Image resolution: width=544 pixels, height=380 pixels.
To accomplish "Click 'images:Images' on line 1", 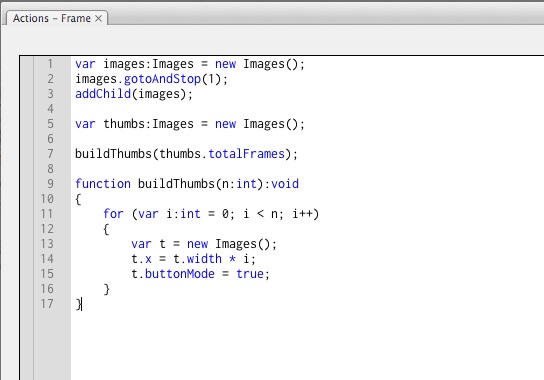I will tap(148, 64).
